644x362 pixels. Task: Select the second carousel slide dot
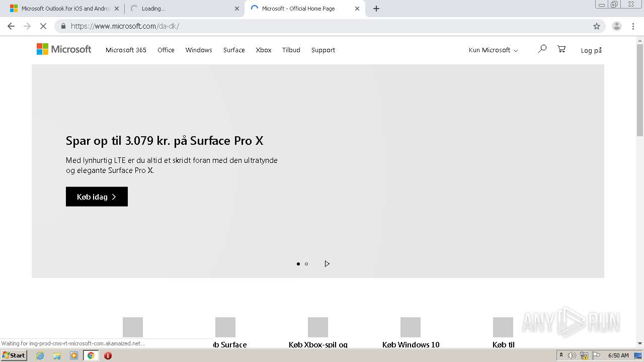point(306,263)
